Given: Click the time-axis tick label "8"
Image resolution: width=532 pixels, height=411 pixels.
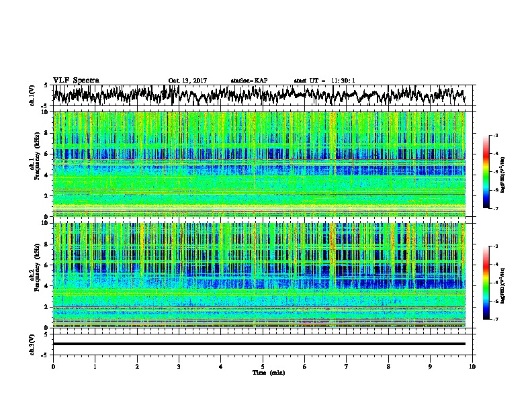Looking at the screenshot, I should coord(388,367).
